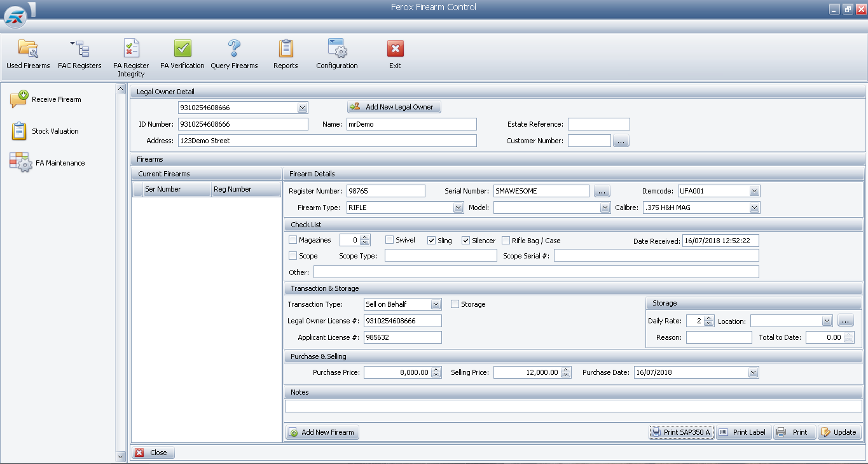Click the Scope Type input field
This screenshot has height=464, width=868.
click(x=441, y=255)
